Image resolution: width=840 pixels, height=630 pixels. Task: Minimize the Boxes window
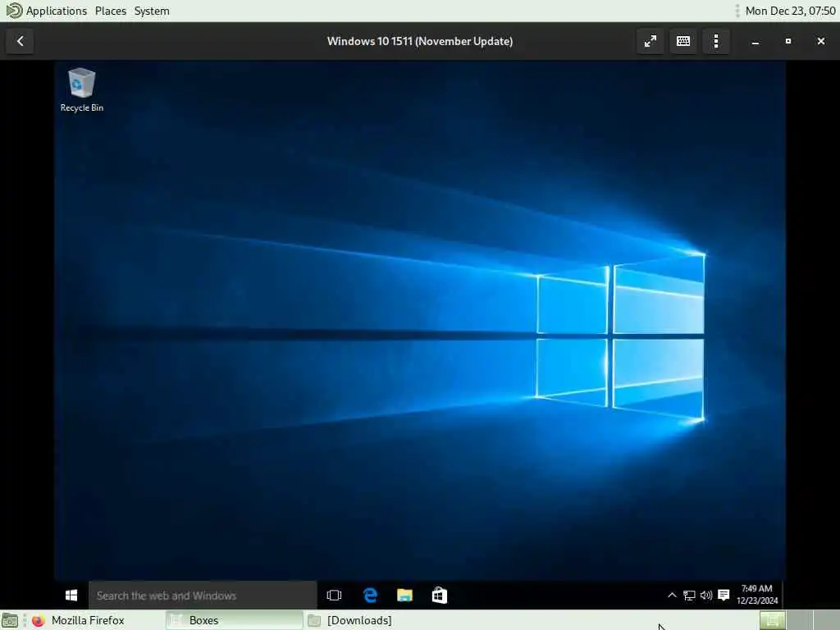(x=756, y=41)
